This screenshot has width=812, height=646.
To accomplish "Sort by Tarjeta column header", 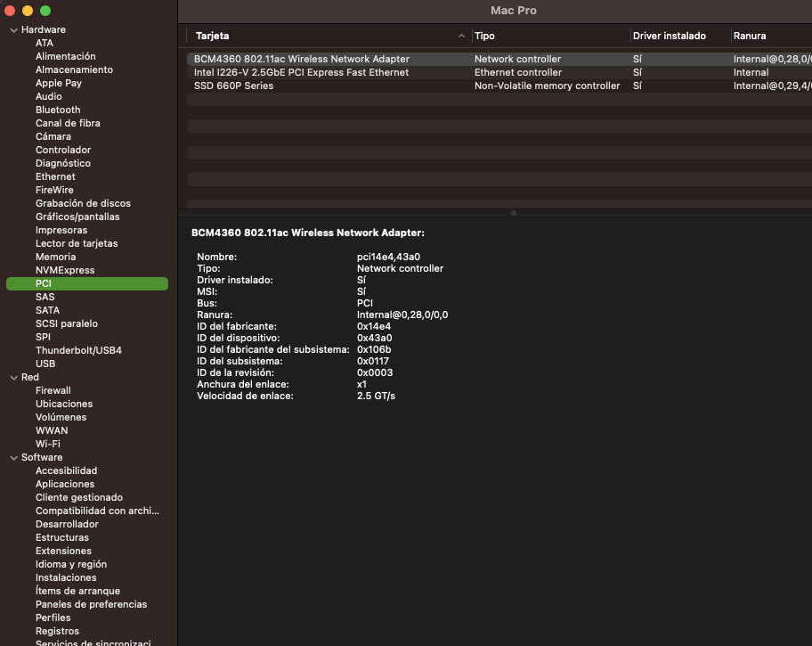I will point(212,36).
